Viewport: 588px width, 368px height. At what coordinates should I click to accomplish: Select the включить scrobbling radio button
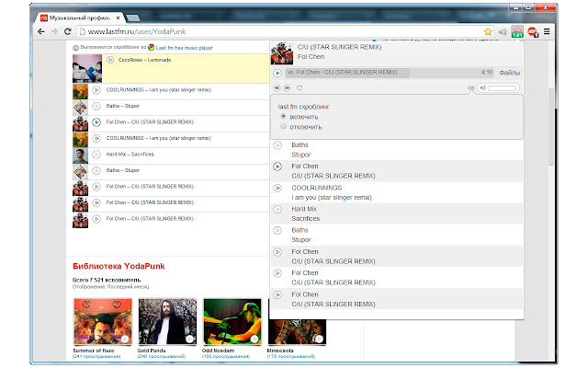(x=284, y=117)
